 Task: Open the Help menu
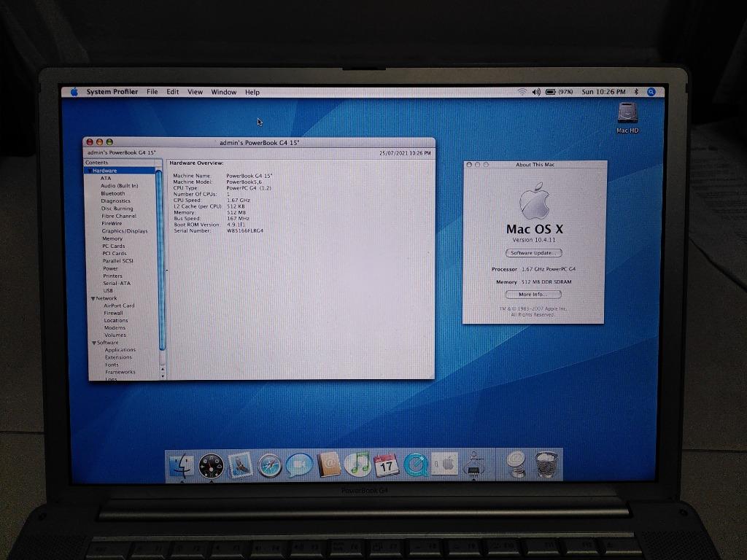coord(252,93)
